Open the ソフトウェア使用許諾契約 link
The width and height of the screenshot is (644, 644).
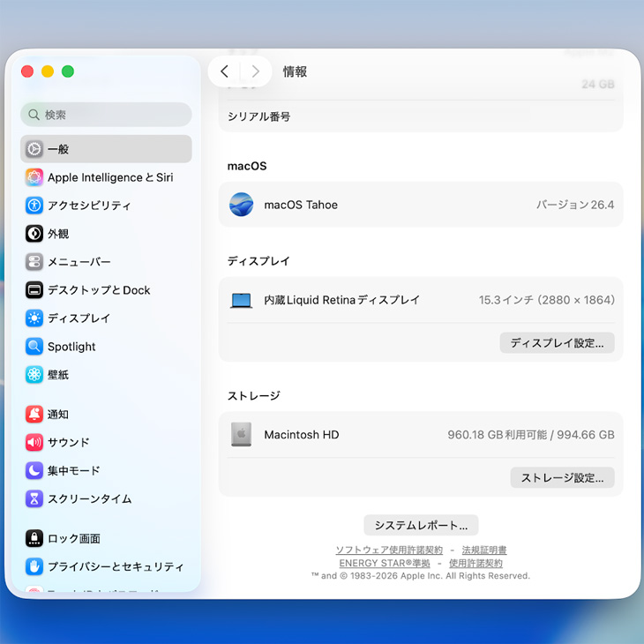point(389,550)
